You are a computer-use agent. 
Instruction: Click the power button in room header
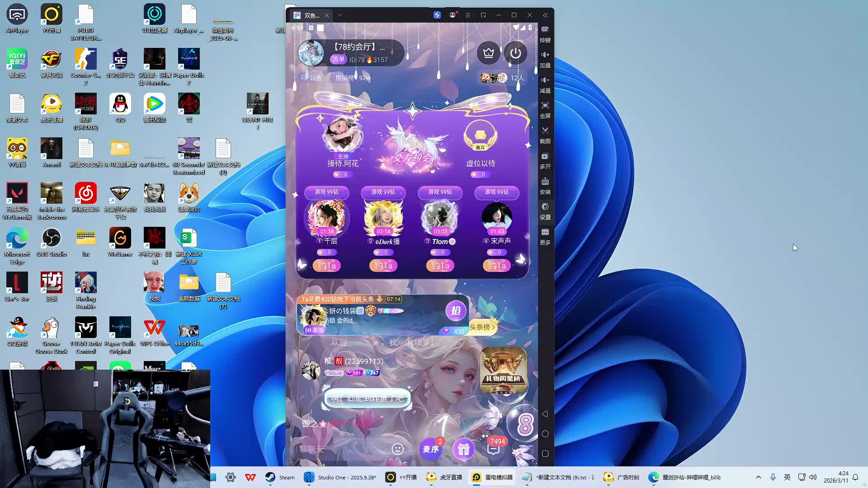click(515, 53)
